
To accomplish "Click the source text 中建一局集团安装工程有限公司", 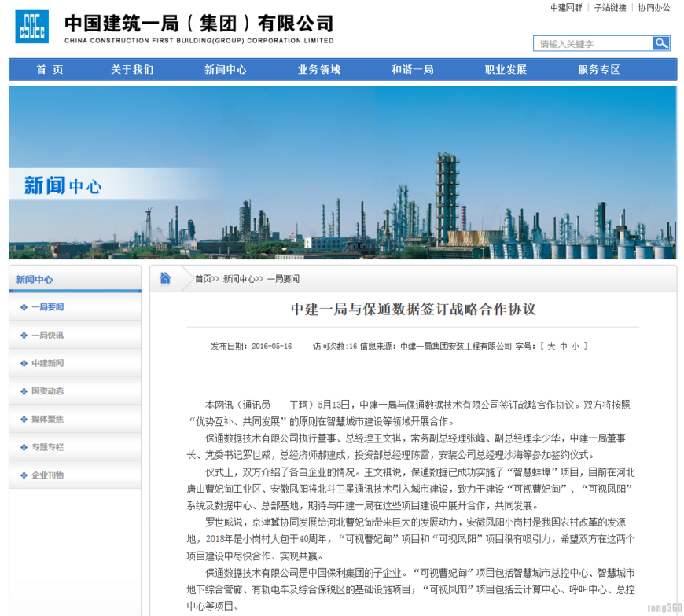I will [x=456, y=346].
